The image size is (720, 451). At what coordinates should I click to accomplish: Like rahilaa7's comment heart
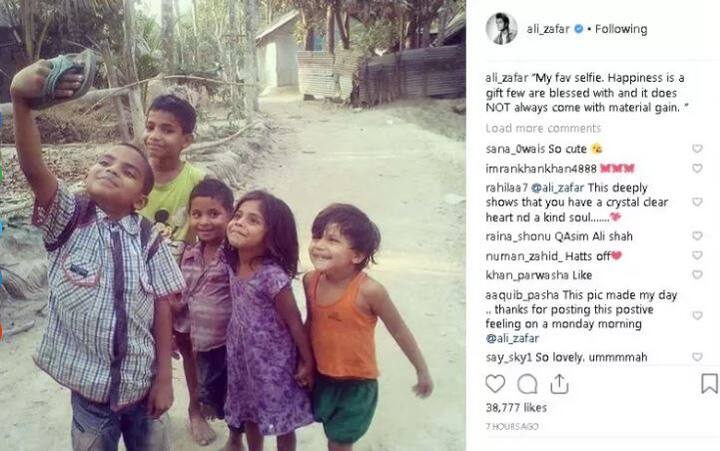coord(697,202)
